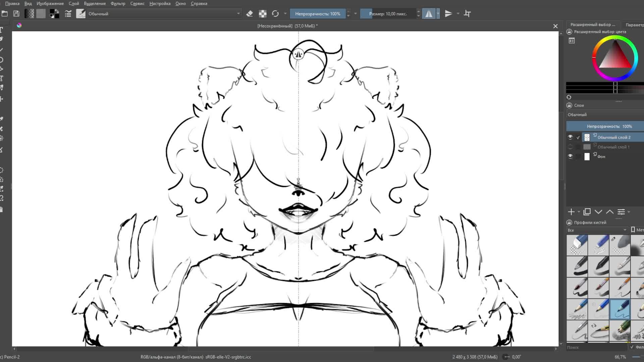
Task: Open dropdown arrow beside horizontal mirror button
Action: 438,14
